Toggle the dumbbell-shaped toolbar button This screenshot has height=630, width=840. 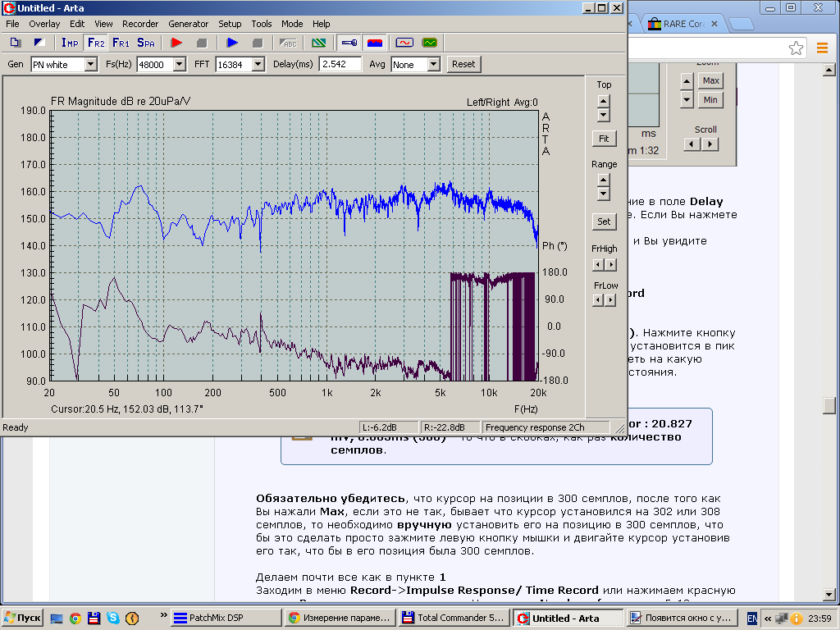click(x=349, y=43)
